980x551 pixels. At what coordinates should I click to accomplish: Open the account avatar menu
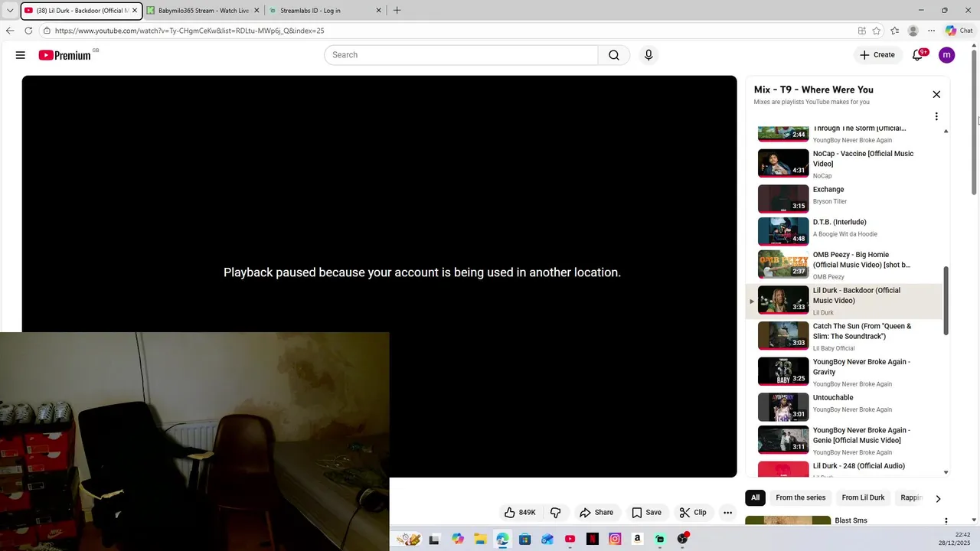pyautogui.click(x=947, y=55)
